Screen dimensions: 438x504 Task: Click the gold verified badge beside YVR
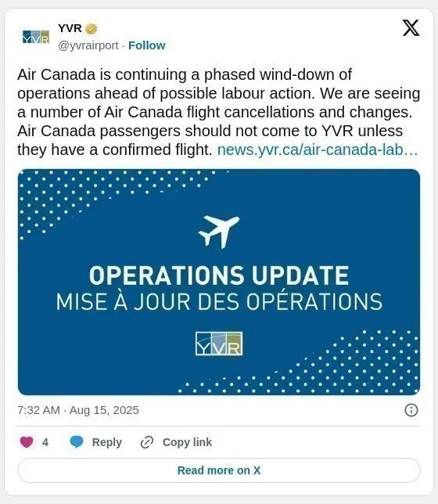point(91,29)
